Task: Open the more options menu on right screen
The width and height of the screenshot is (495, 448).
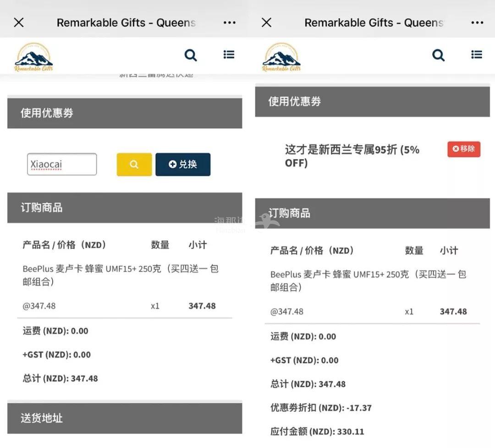Action: point(477,23)
